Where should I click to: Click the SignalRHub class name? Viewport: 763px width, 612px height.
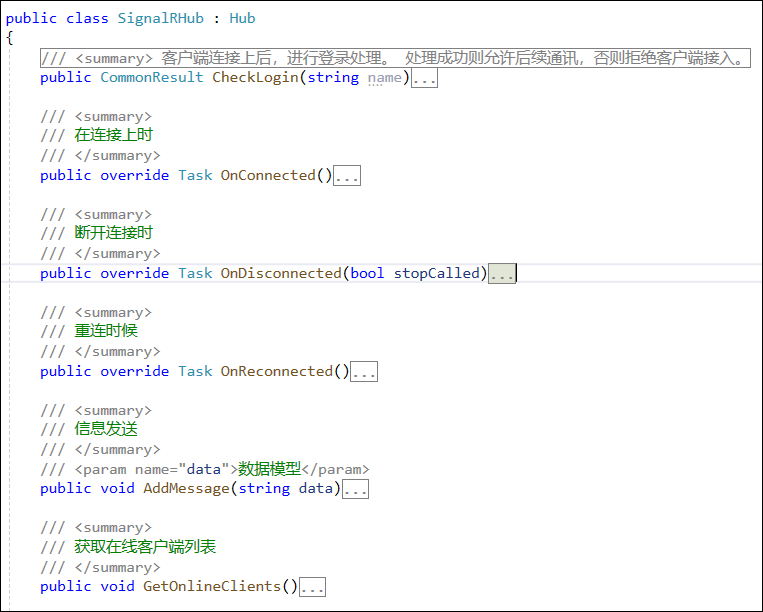click(161, 18)
